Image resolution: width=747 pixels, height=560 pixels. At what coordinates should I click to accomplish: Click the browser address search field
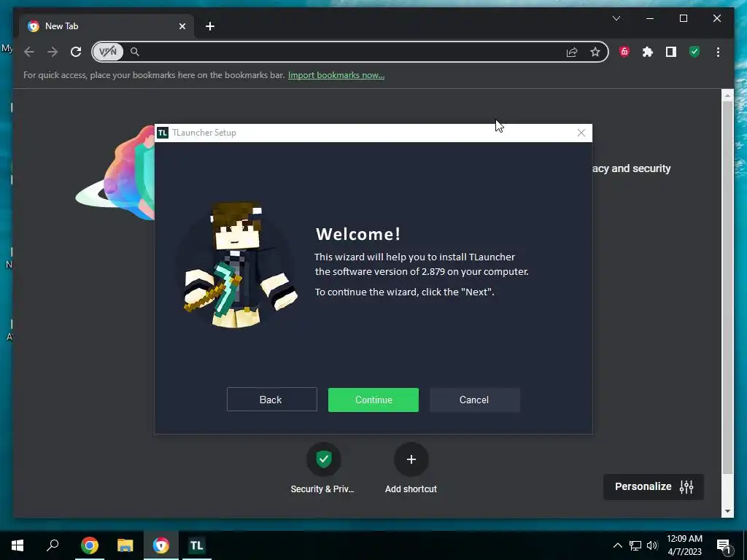[350, 52]
